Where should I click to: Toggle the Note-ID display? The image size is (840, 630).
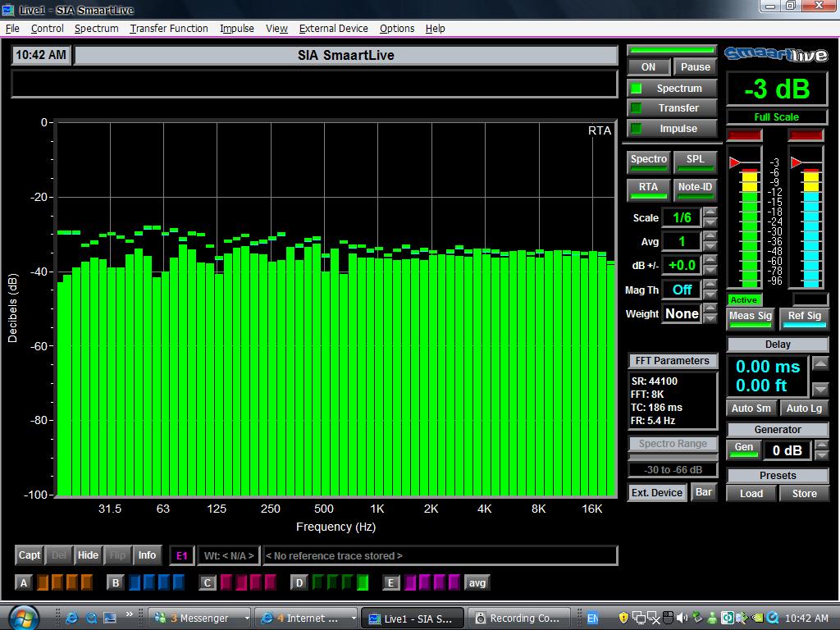pyautogui.click(x=695, y=189)
